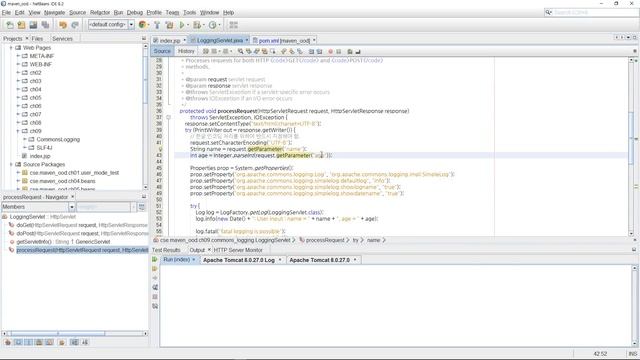This screenshot has width=640, height=360.
Task: Click the Toggle Bookmark editor icon
Action: 300,51
